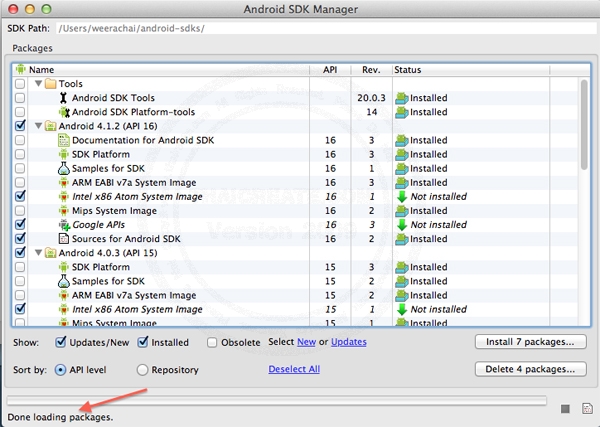Click the API 15 ARM EABI v7a System Image icon

(x=64, y=295)
